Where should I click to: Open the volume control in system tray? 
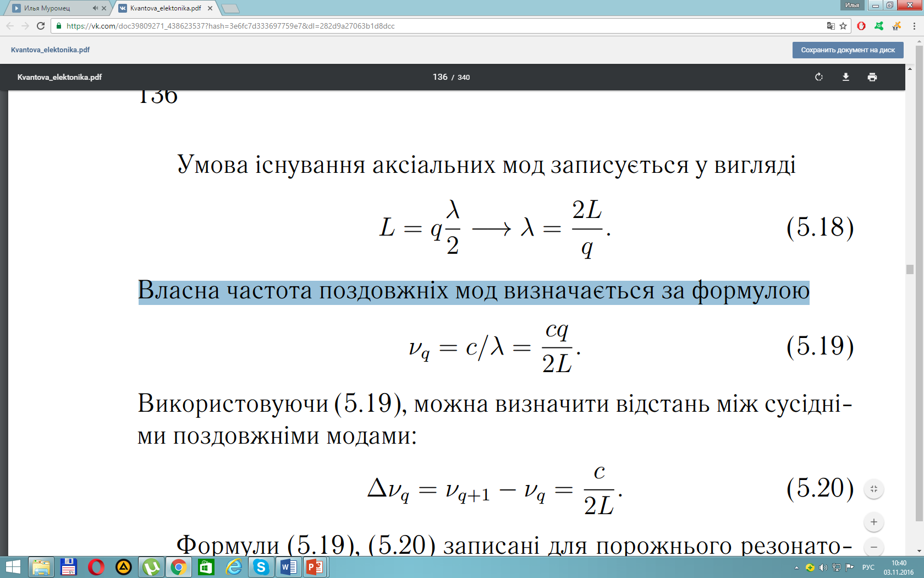tap(823, 568)
